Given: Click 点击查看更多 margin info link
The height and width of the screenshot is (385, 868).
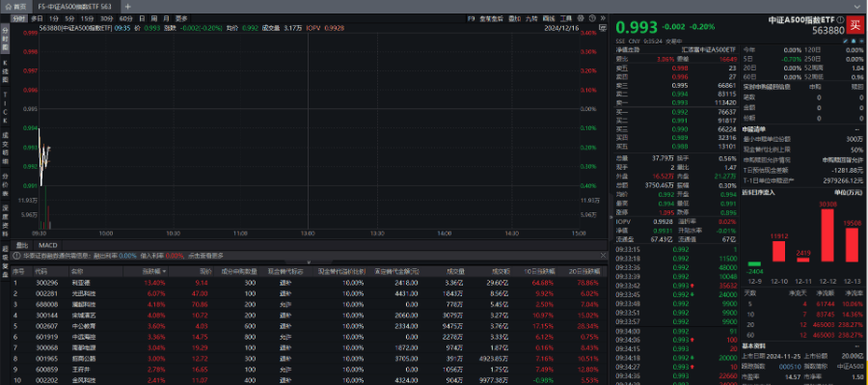Looking at the screenshot, I should click(205, 256).
